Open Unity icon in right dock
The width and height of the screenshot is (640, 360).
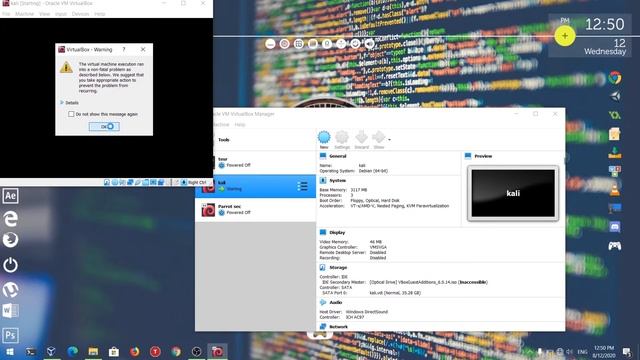pos(615,96)
